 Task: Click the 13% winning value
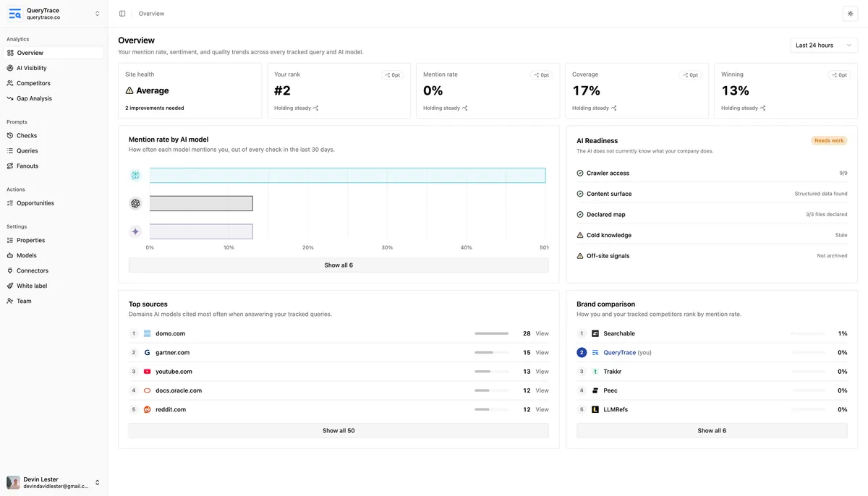[736, 90]
